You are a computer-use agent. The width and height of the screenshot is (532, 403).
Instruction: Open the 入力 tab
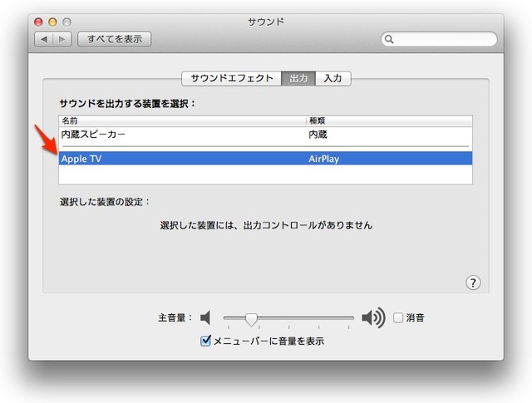click(332, 78)
